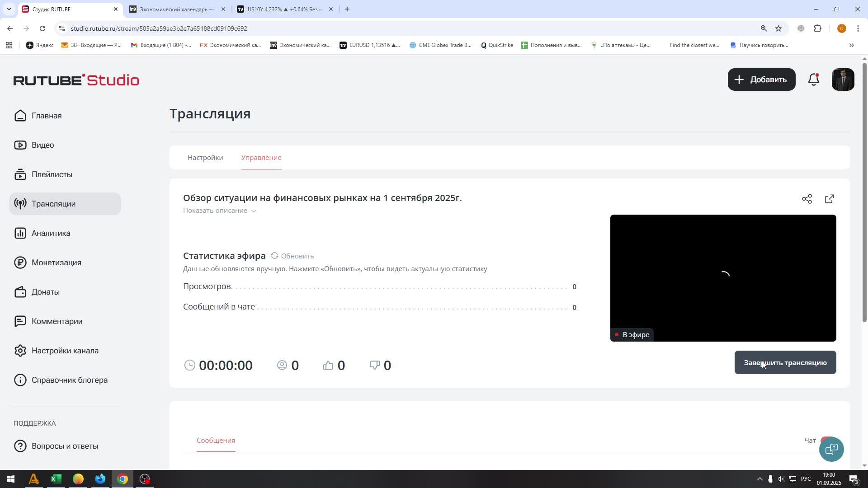Open Монетизация in the sidebar
The image size is (868, 488).
tap(56, 263)
